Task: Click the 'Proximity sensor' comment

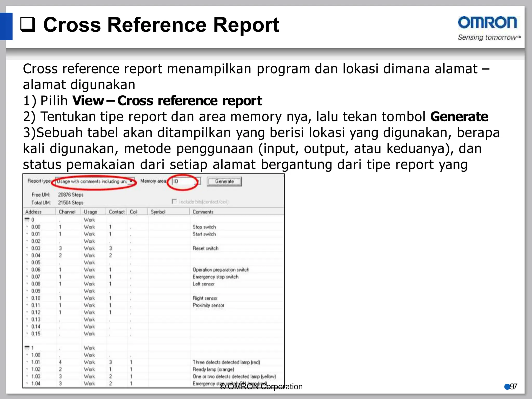Action: 208,305
